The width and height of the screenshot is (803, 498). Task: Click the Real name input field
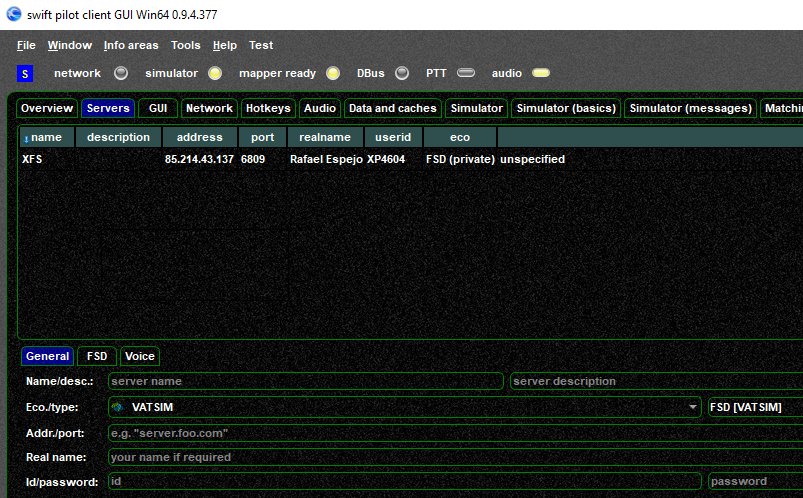[456, 457]
